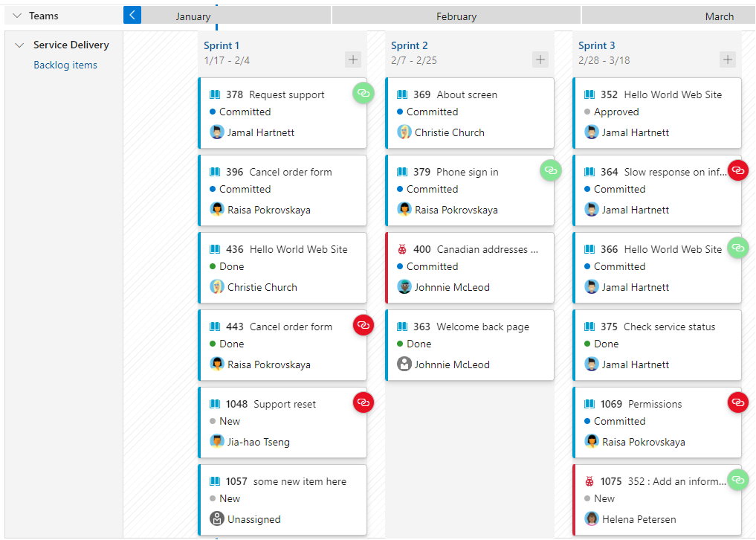Click the blue left navigation arrow
The height and width of the screenshot is (540, 756).
click(132, 15)
